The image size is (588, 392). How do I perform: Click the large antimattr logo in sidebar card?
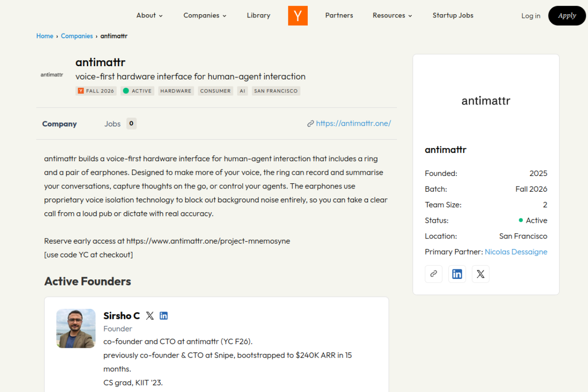click(x=486, y=101)
